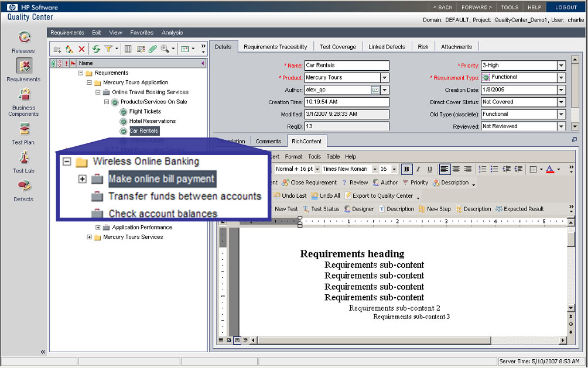The width and height of the screenshot is (588, 368).
Task: Switch to the Linked Defects tab
Action: coord(387,47)
